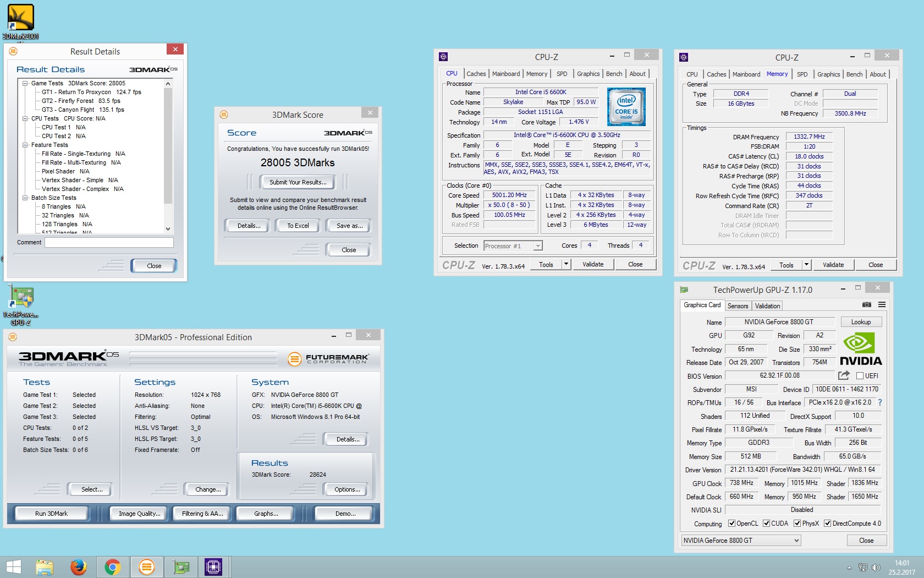Click CPU-Z CPU window title icon
Viewport: 924px width, 578px height.
(443, 57)
